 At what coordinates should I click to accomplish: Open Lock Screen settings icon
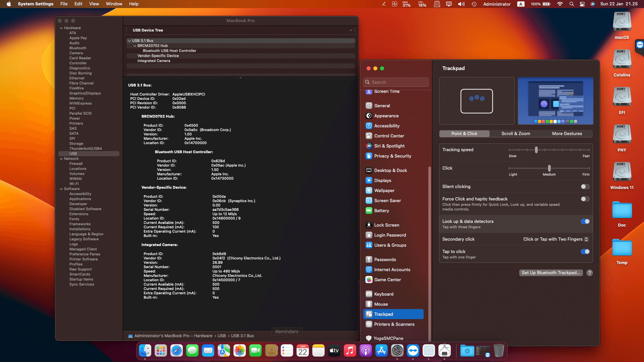pos(369,225)
